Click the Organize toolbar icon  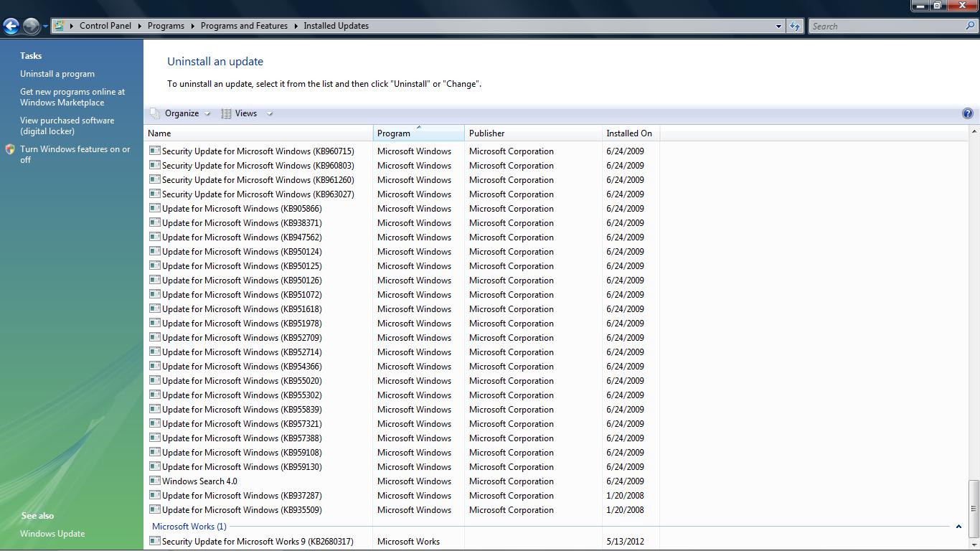tap(155, 113)
